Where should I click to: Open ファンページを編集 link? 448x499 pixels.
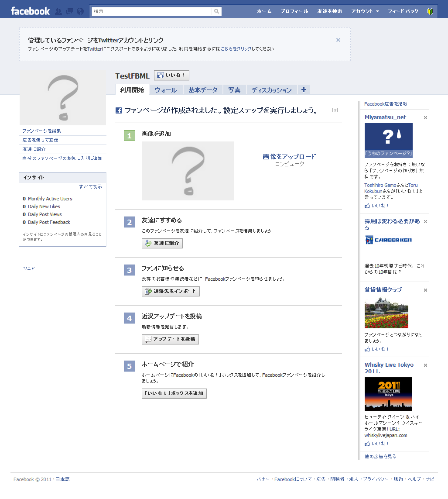coord(41,131)
